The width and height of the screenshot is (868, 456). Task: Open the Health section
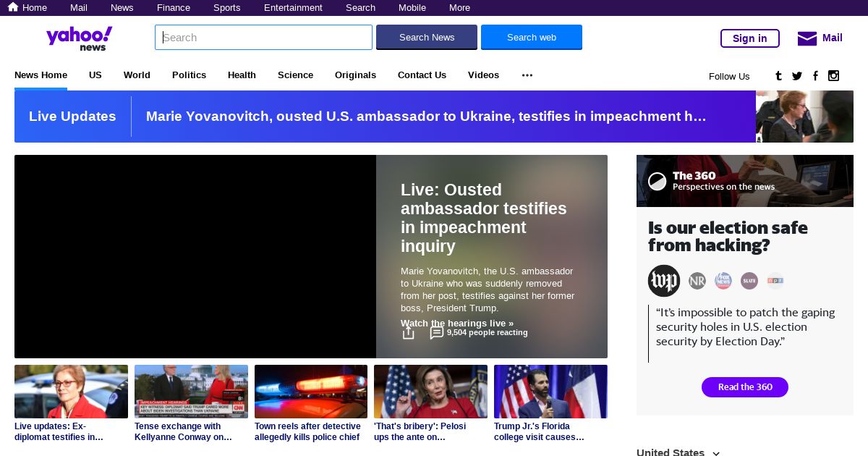[242, 75]
